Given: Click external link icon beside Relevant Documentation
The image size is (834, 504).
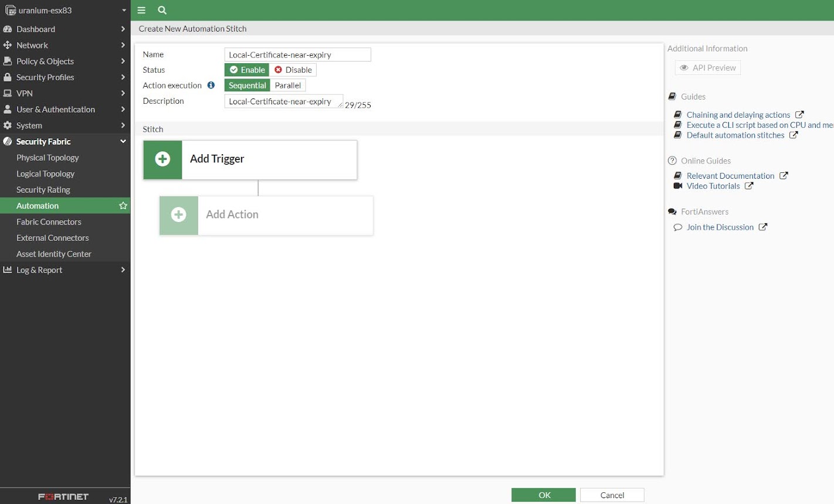Looking at the screenshot, I should [784, 175].
